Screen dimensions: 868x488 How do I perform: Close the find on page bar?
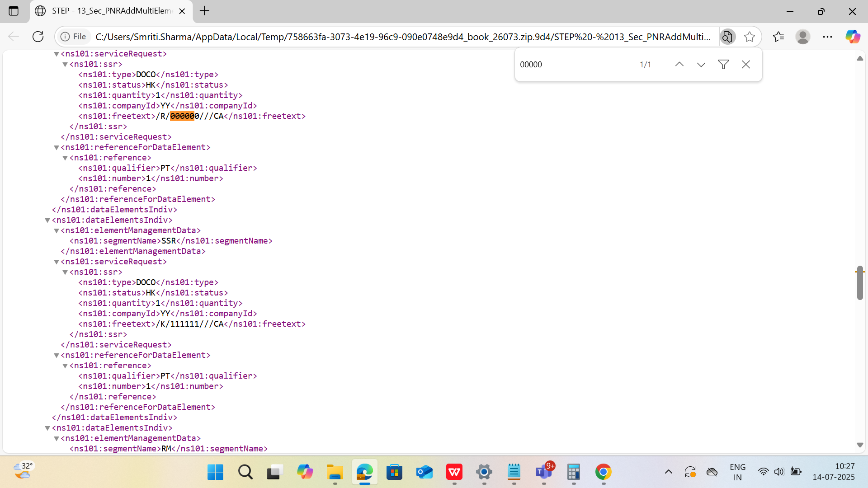coord(746,65)
